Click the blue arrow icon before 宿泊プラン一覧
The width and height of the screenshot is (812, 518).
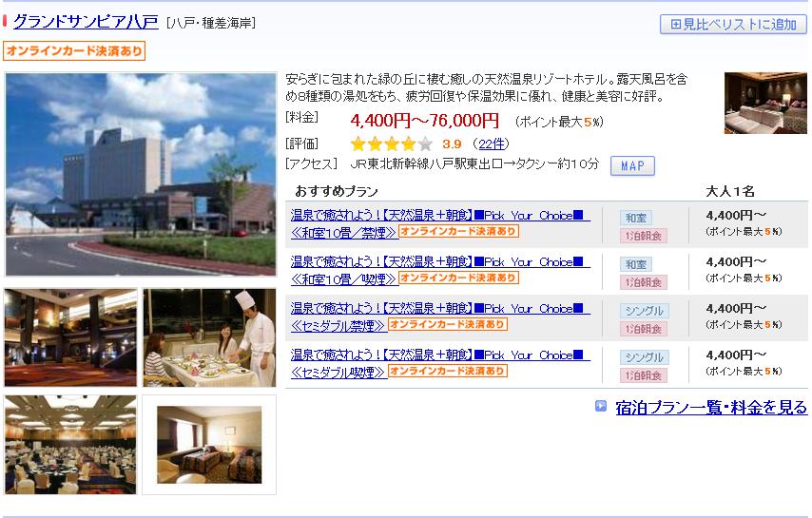click(601, 406)
